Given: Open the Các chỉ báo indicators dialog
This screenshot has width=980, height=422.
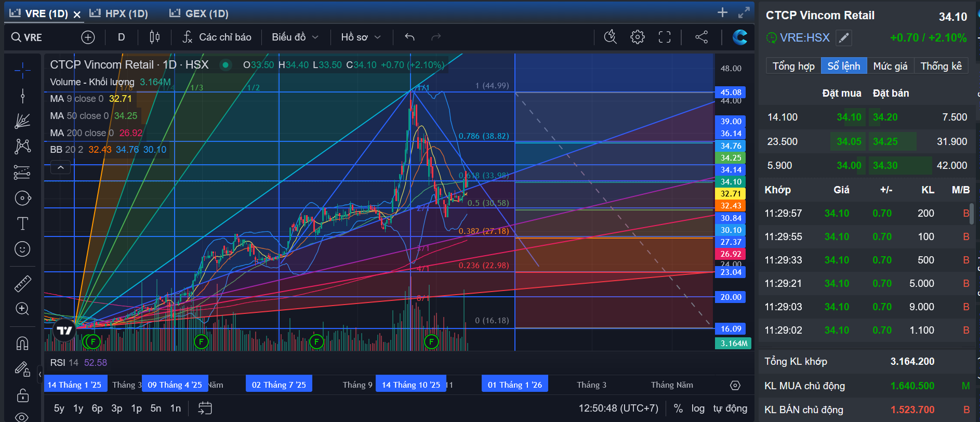Looking at the screenshot, I should coord(217,37).
